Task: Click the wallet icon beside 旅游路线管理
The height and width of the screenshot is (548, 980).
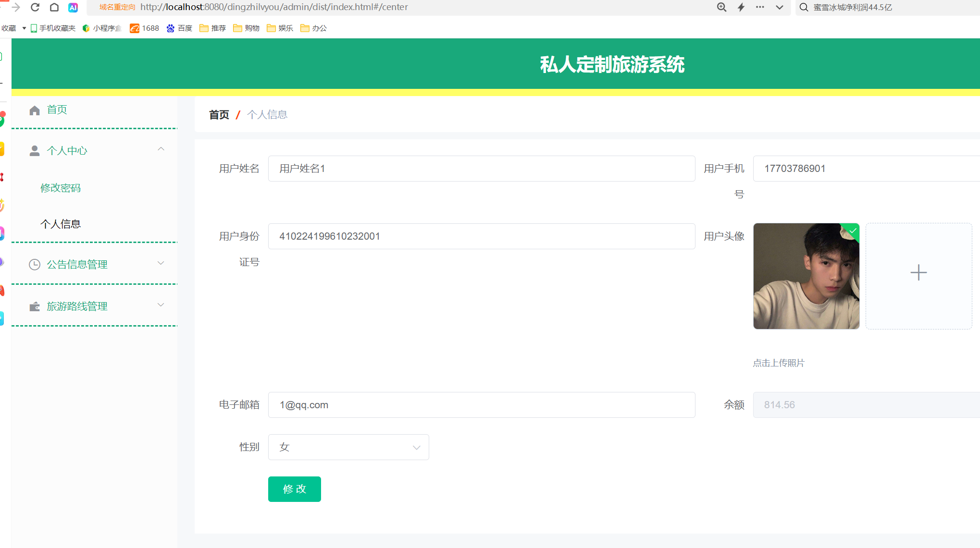Action: click(x=35, y=306)
